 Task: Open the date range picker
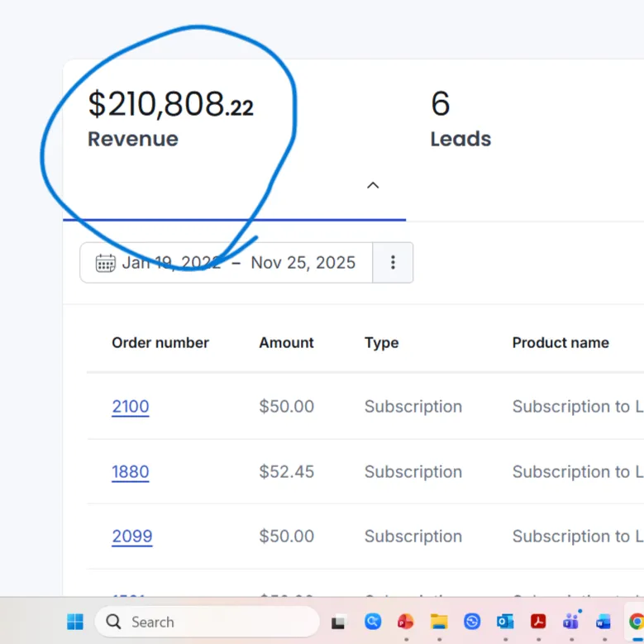238,263
